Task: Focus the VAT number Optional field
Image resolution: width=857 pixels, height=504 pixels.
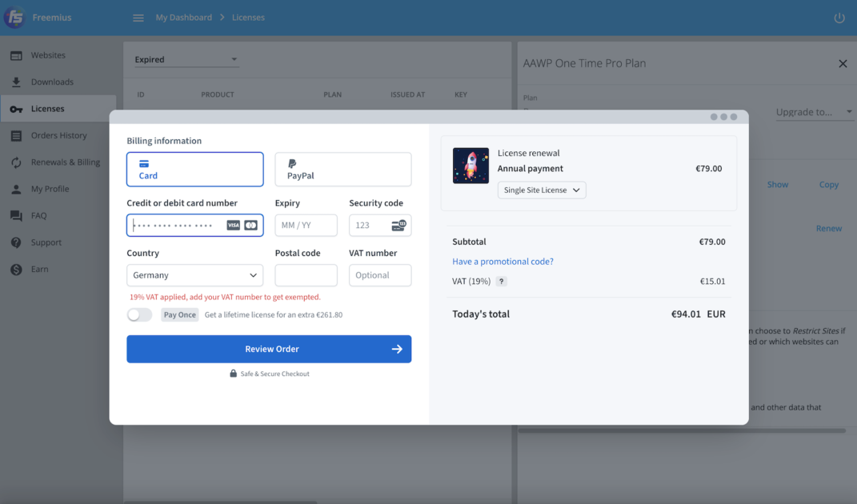Action: [380, 275]
